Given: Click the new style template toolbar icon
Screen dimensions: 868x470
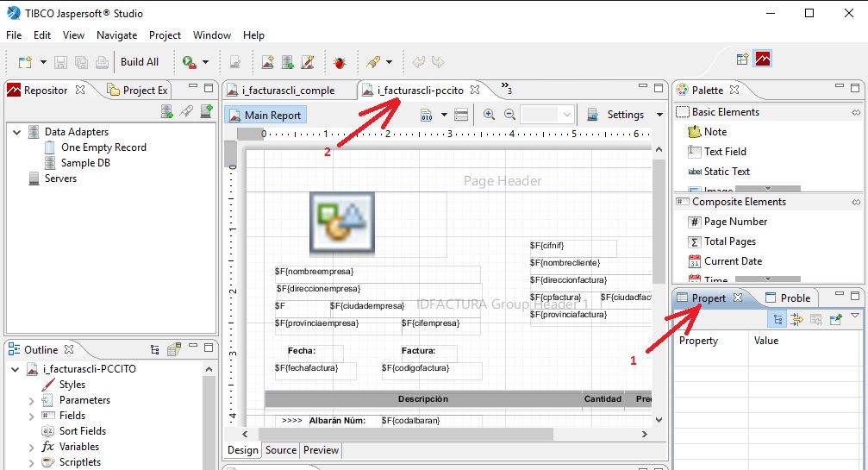Looking at the screenshot, I should point(308,62).
